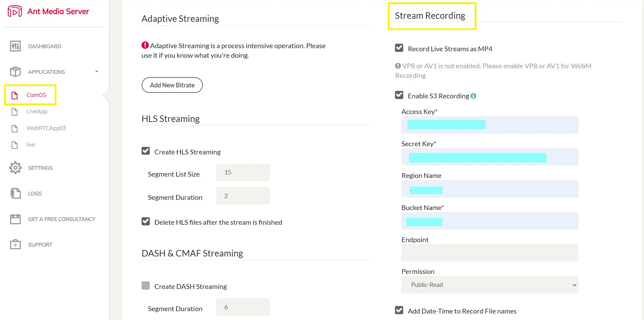Click the Bucket Name input field
Screen dimensions: 644x320
tap(490, 221)
